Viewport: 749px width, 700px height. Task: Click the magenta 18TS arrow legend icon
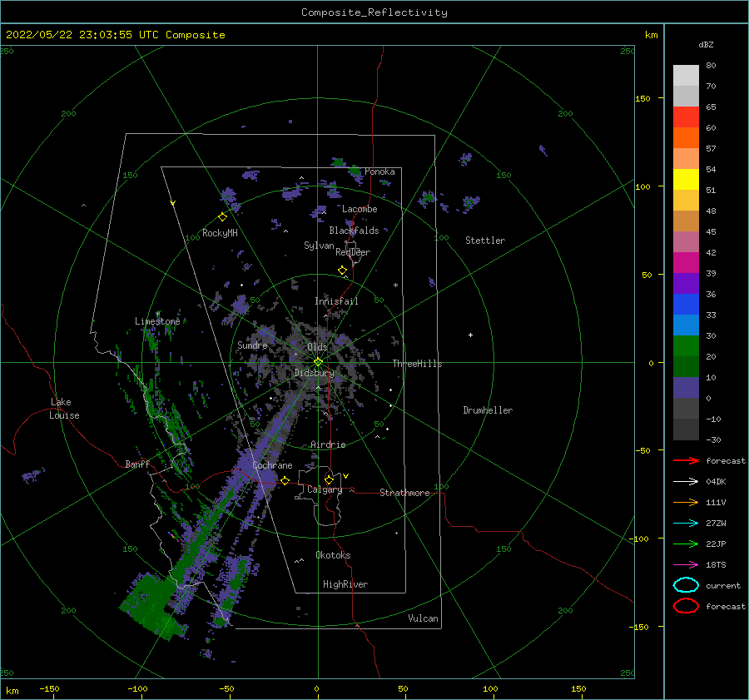click(686, 565)
